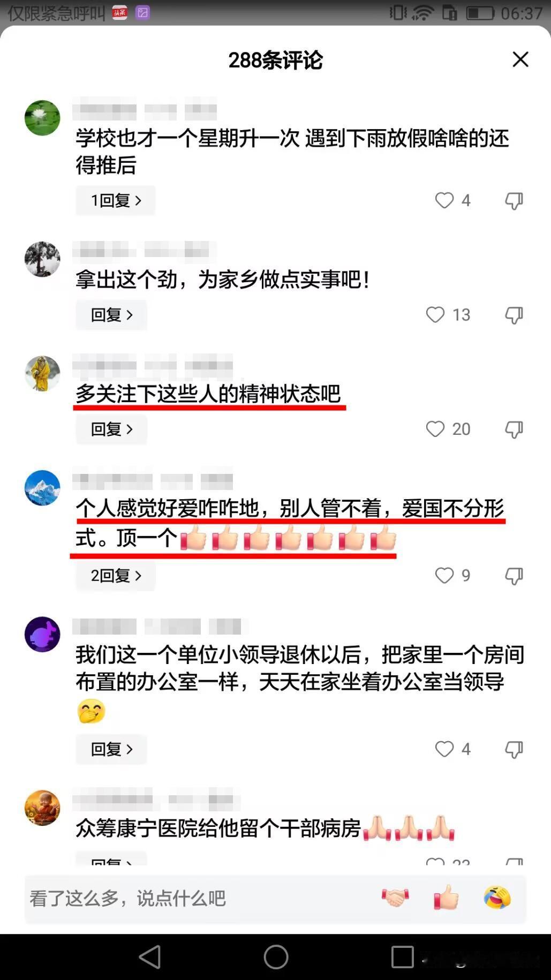Like the comment 多关注下这些人的精神状态吧
Screen dimensions: 551x980
click(x=435, y=429)
